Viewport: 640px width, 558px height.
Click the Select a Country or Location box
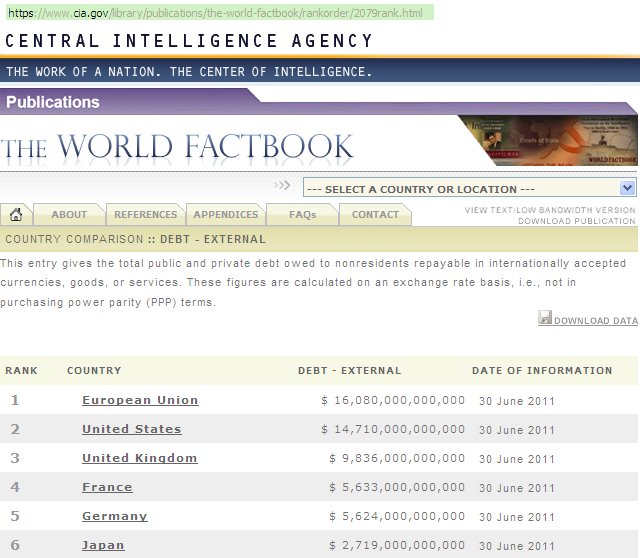click(x=469, y=188)
